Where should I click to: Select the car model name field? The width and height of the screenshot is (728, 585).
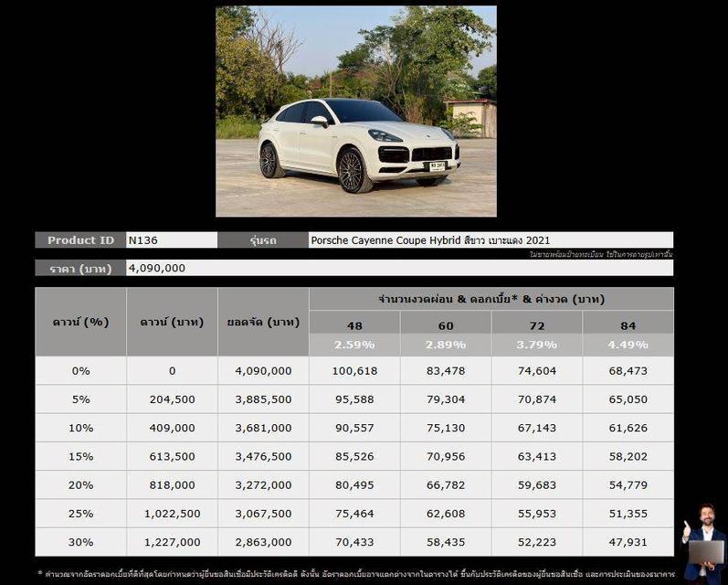tap(491, 240)
